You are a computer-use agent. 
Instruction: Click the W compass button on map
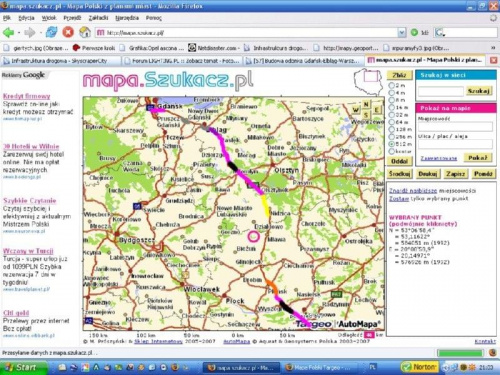click(356, 110)
